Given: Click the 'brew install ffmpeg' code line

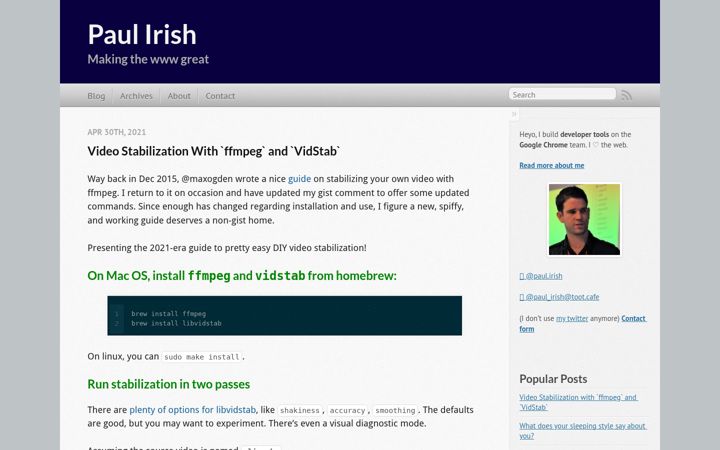Looking at the screenshot, I should [168, 314].
